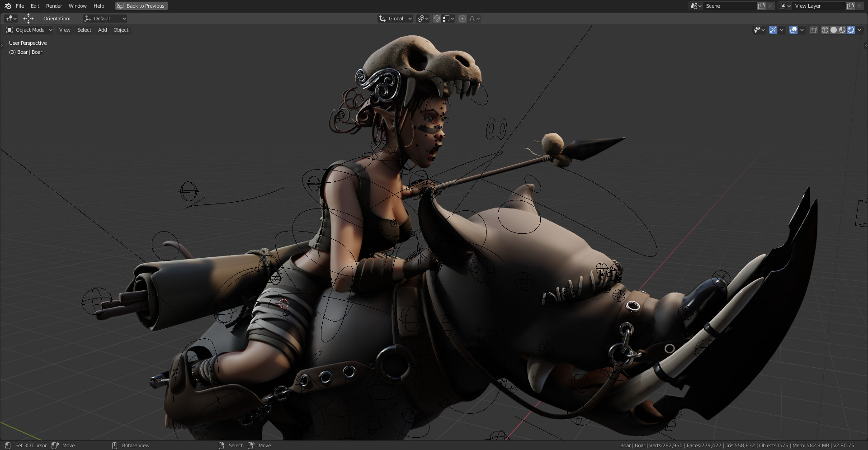Click the 'User Perspective' viewport label
This screenshot has height=450, width=868.
(28, 43)
